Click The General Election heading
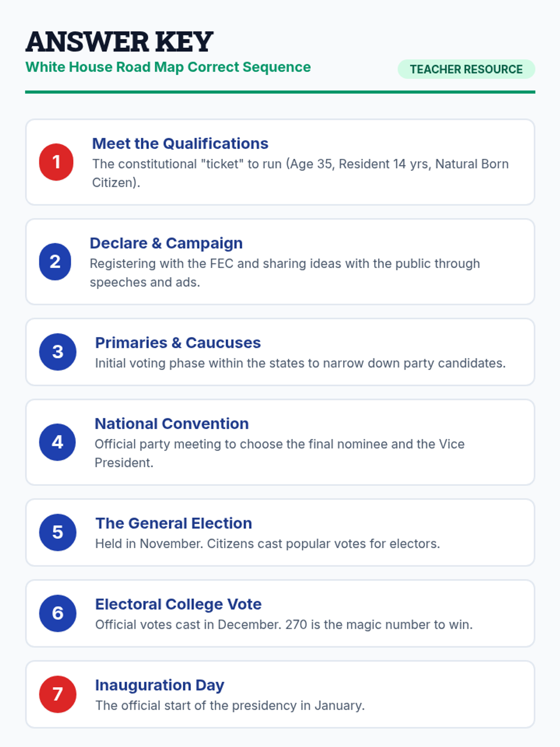 tap(174, 523)
